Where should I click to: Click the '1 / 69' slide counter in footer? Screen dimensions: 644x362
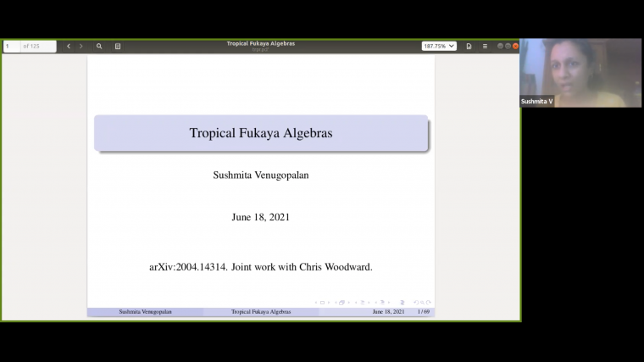pyautogui.click(x=424, y=312)
